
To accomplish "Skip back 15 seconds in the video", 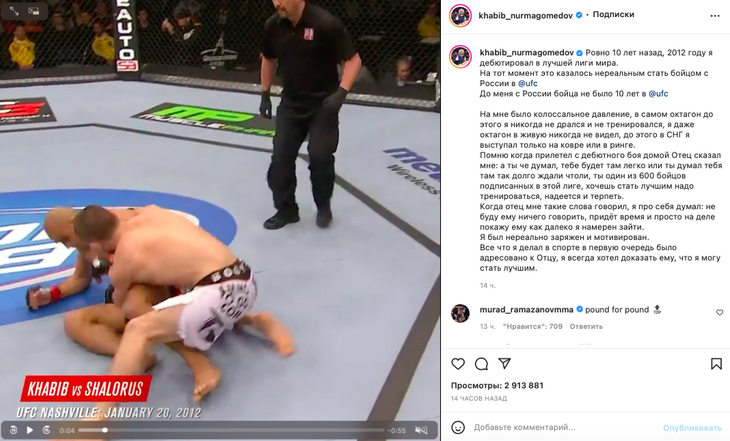I will [14, 430].
